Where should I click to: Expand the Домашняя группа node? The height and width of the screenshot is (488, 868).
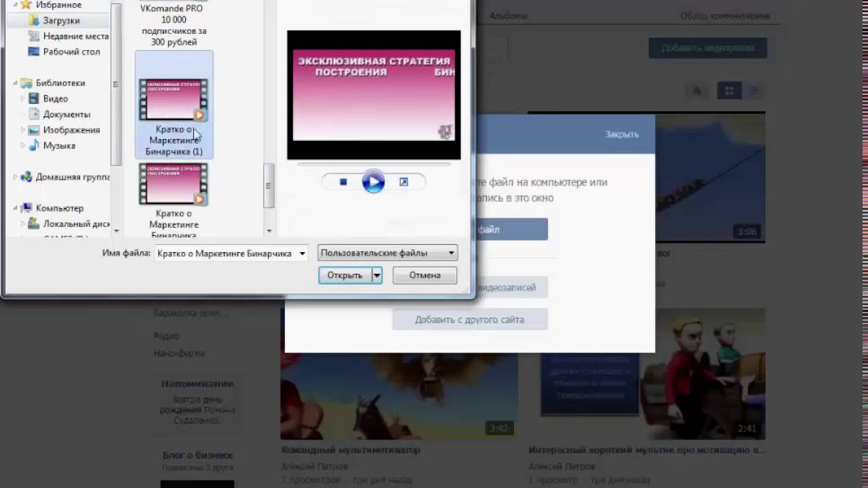click(16, 177)
